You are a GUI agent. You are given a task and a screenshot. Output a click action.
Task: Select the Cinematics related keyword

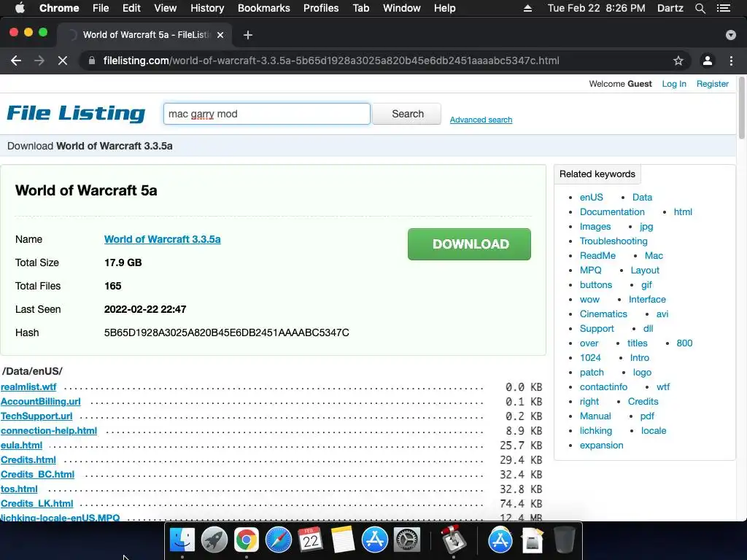pyautogui.click(x=603, y=314)
